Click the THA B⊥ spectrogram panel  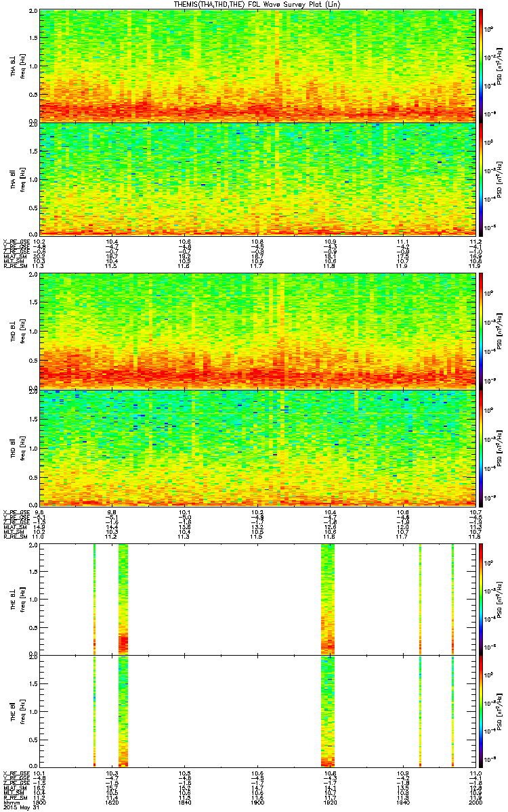pyautogui.click(x=257, y=66)
